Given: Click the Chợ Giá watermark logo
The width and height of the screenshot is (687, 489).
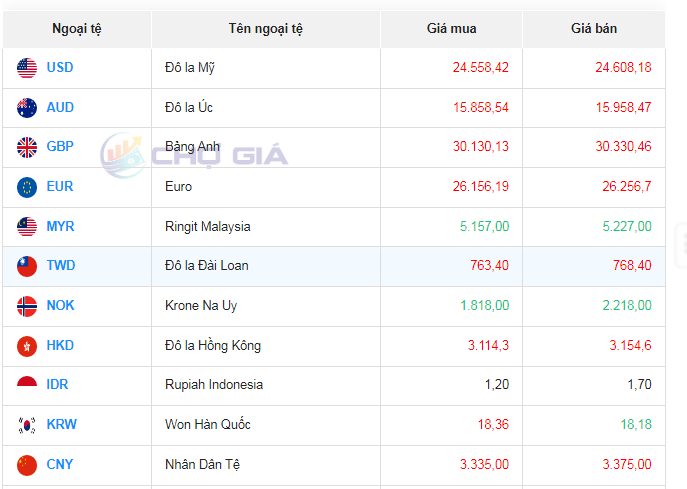Looking at the screenshot, I should (195, 155).
